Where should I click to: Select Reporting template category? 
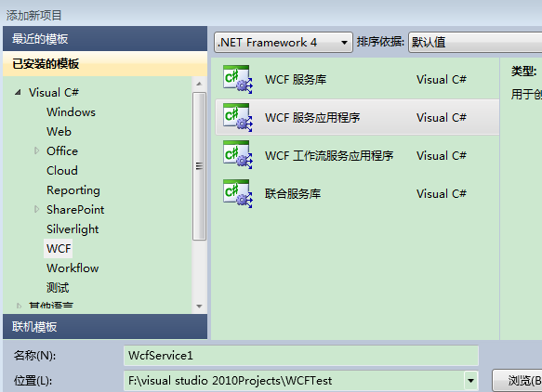pyautogui.click(x=73, y=190)
